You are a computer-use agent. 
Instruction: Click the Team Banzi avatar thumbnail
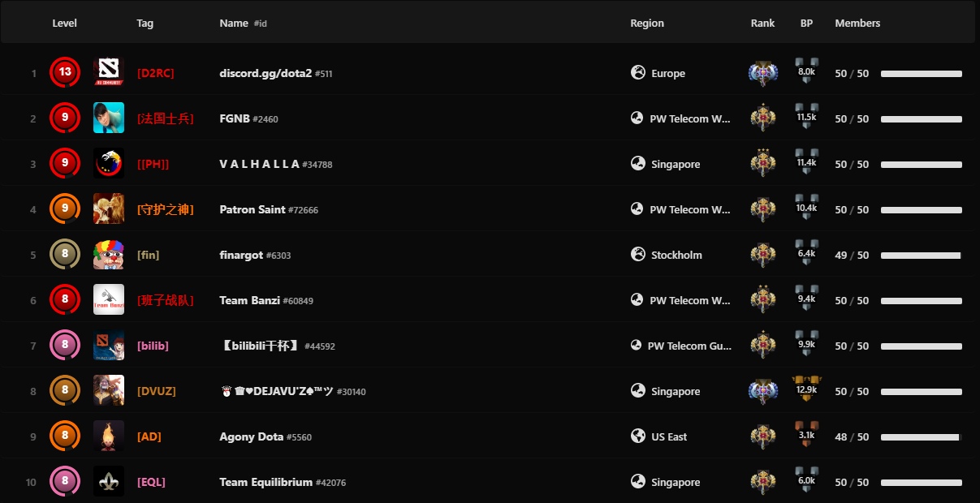pyautogui.click(x=109, y=299)
